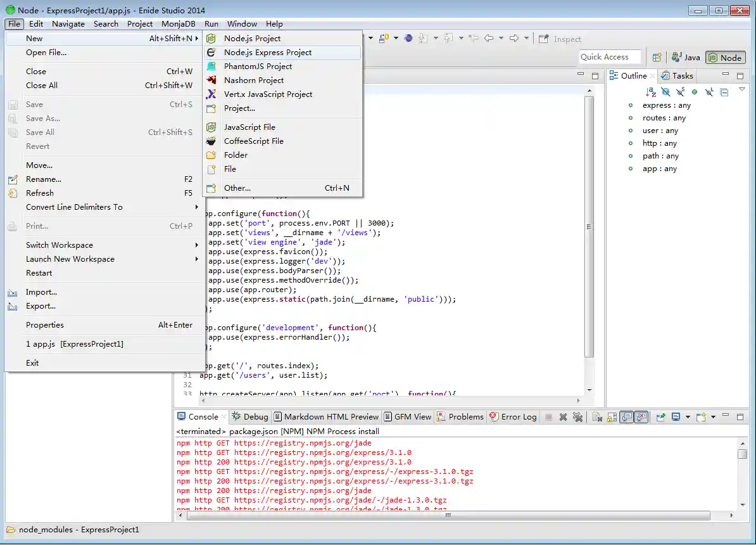Click Collapse All in Outline panel
This screenshot has width=756, height=545.
724,92
